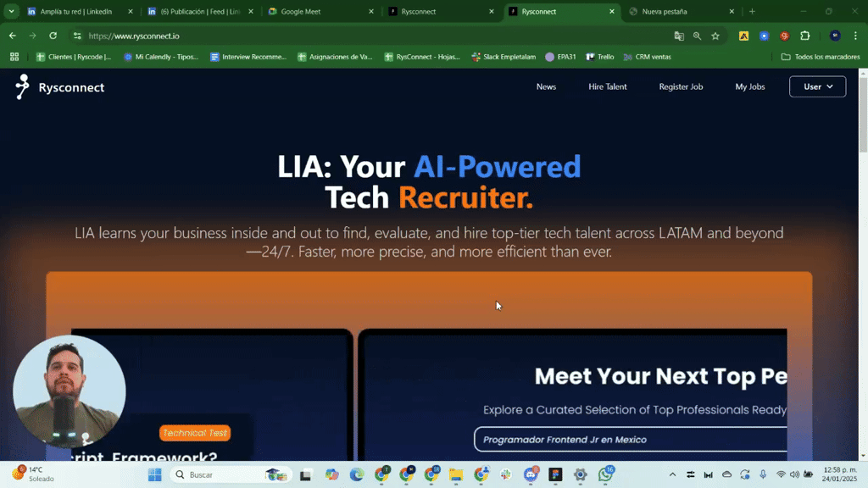Open Task View from taskbar
This screenshot has height=488, width=868.
pos(305,474)
